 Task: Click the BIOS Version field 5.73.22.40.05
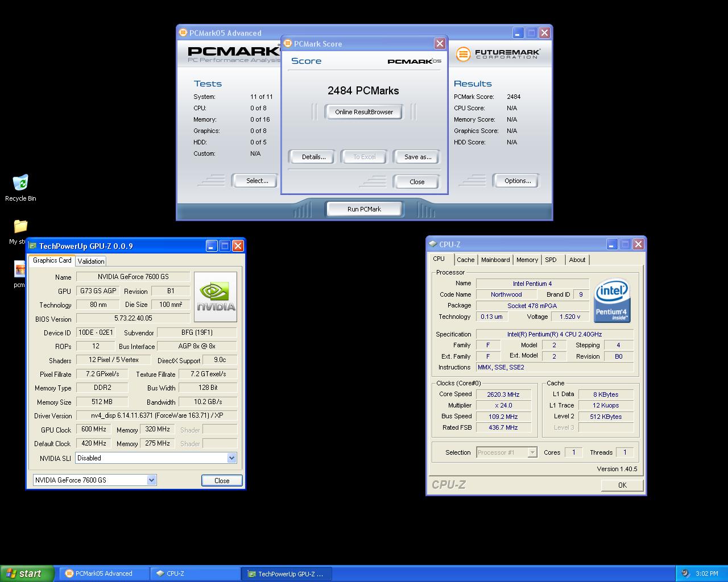click(x=133, y=318)
